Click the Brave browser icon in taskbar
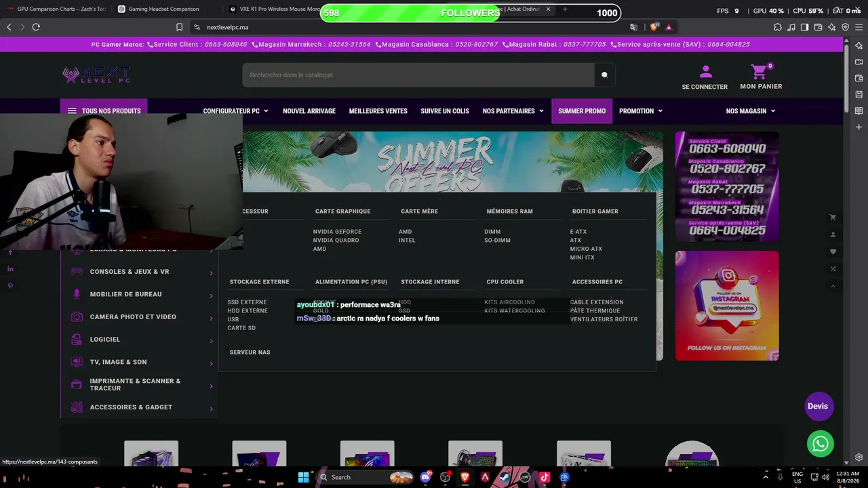Screen dimensions: 868x488 click(465, 477)
